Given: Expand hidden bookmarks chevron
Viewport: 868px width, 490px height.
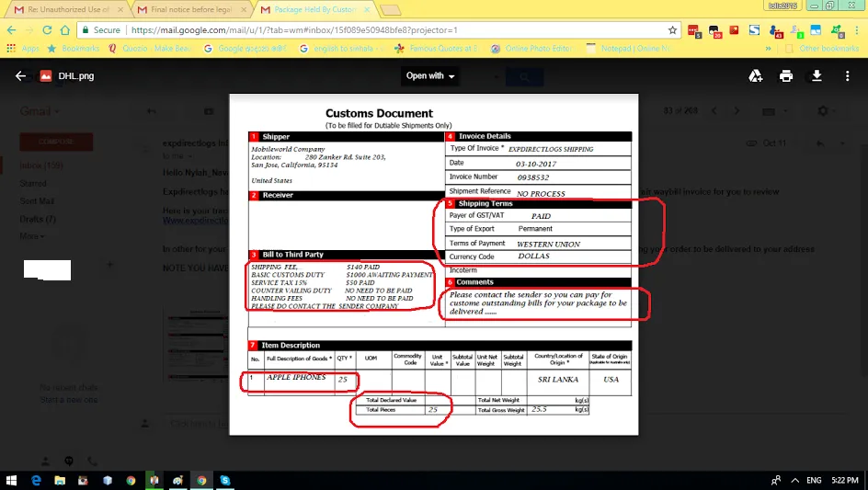Looking at the screenshot, I should click(769, 49).
